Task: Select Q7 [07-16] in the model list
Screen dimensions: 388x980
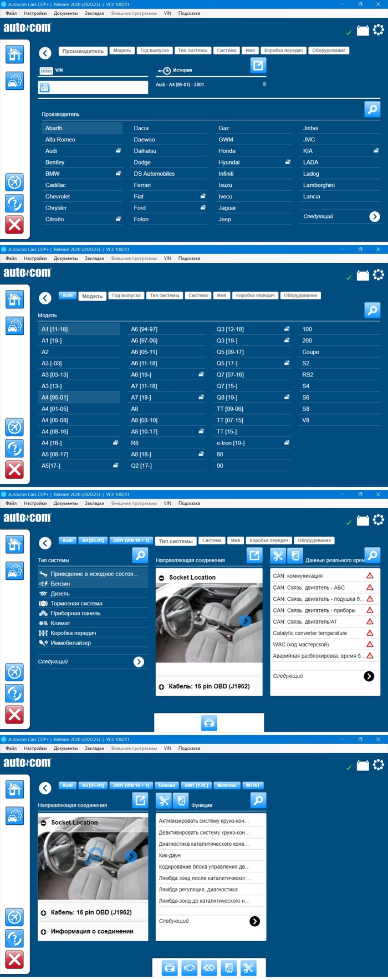Action: pyautogui.click(x=252, y=375)
